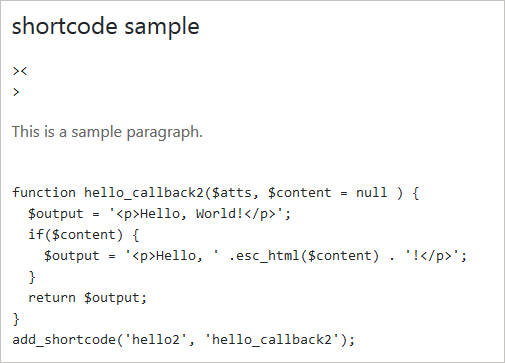The image size is (505, 363).
Task: Click the function's final closing brace
Action: point(16,319)
